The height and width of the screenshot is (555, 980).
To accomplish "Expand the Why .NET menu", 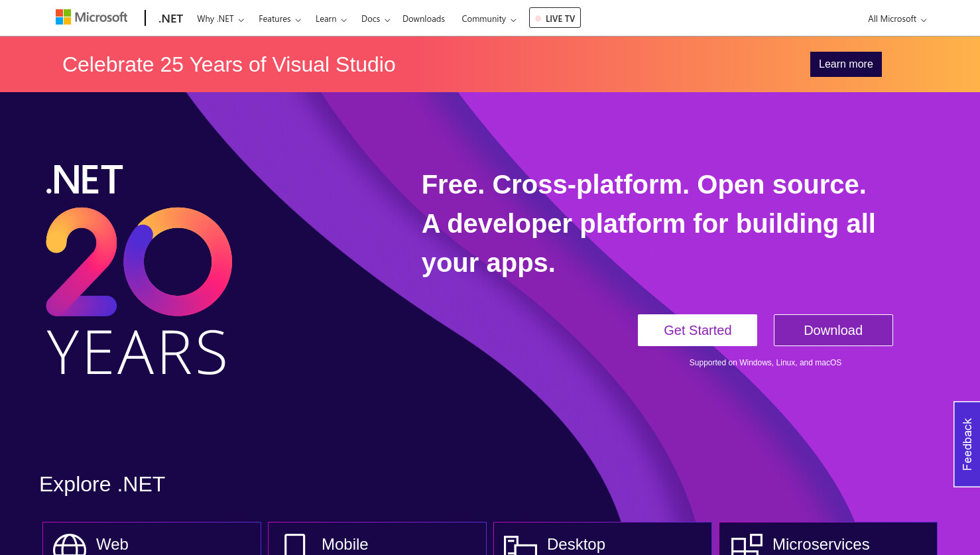I will (x=220, y=19).
